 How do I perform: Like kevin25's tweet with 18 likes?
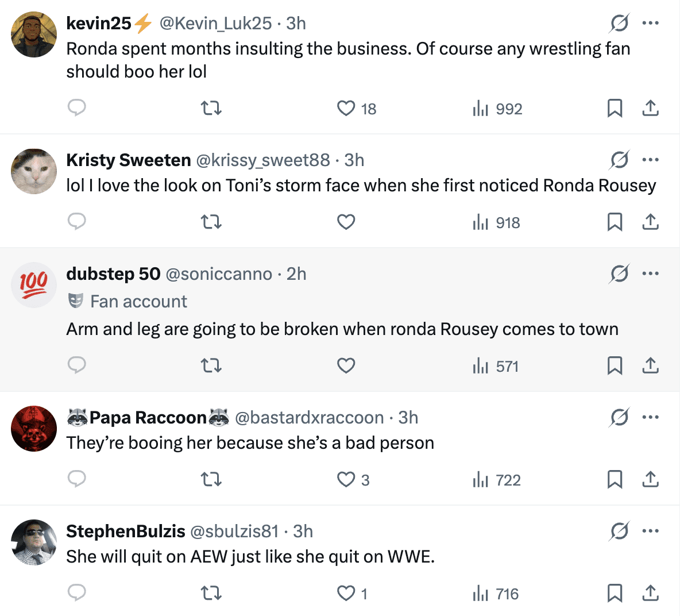click(346, 108)
